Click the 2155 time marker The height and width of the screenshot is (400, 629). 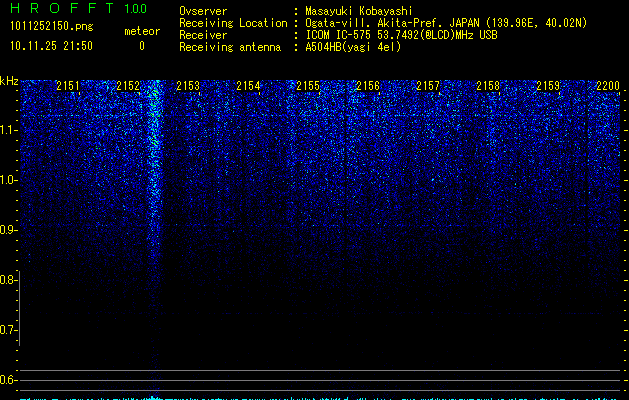(308, 86)
